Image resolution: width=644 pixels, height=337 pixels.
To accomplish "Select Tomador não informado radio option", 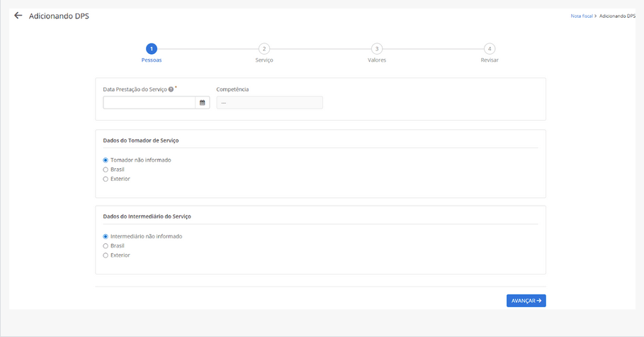I will [x=106, y=160].
